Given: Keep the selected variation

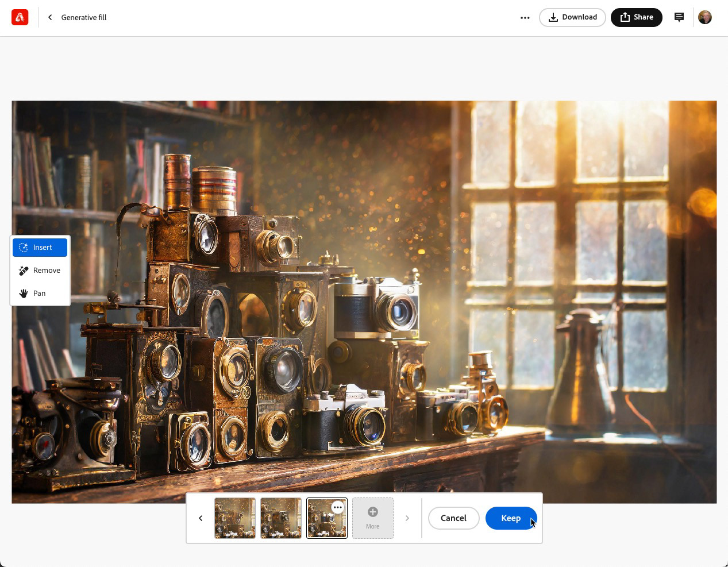Looking at the screenshot, I should (511, 518).
